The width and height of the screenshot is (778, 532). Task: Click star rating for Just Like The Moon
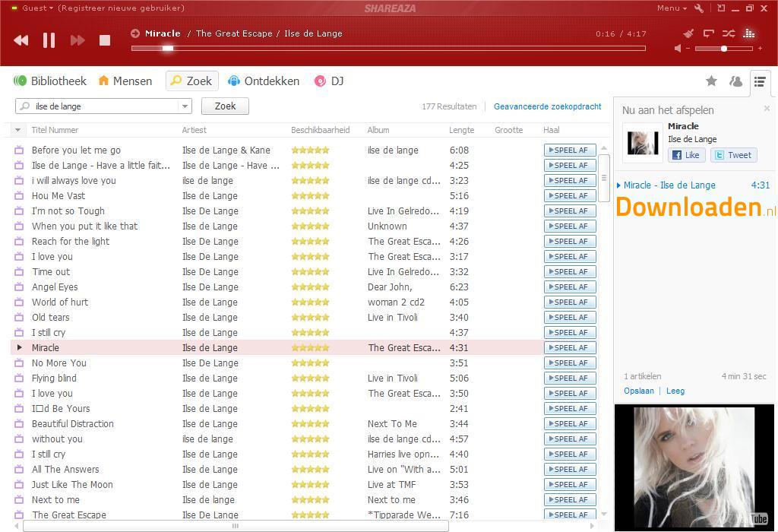coord(310,484)
